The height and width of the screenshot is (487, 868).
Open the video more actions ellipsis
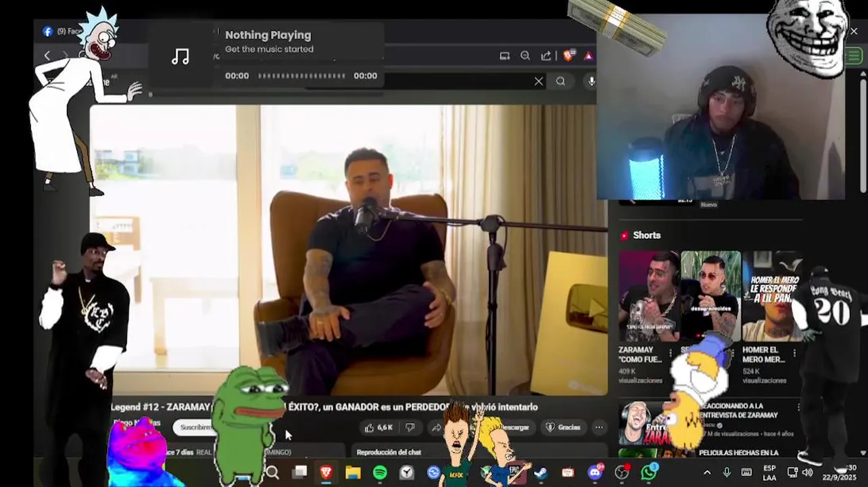599,427
